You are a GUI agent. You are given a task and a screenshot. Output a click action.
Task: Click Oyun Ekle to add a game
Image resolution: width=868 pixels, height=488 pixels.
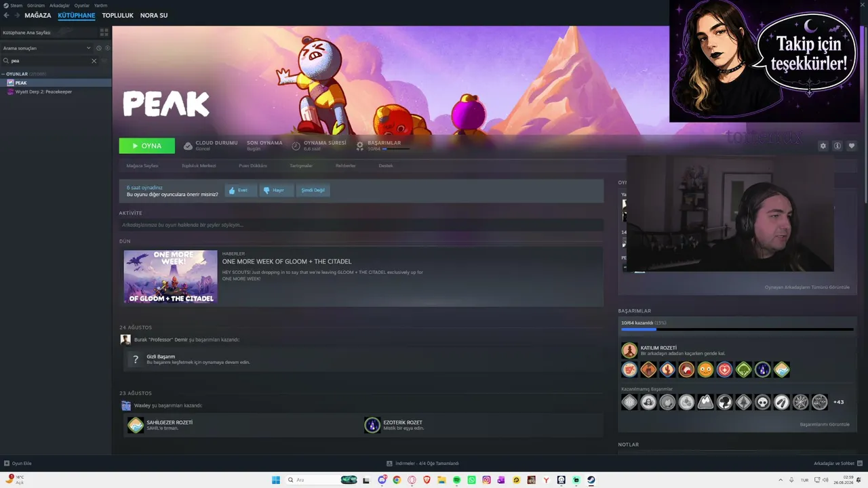point(18,464)
